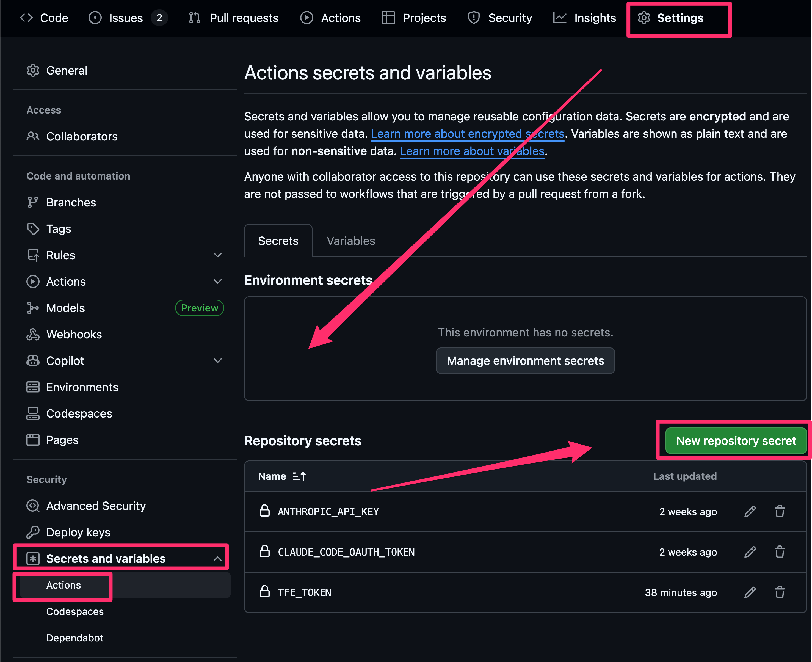The image size is (812, 662).
Task: Open the Pull requests icon in top nav
Action: pos(195,18)
